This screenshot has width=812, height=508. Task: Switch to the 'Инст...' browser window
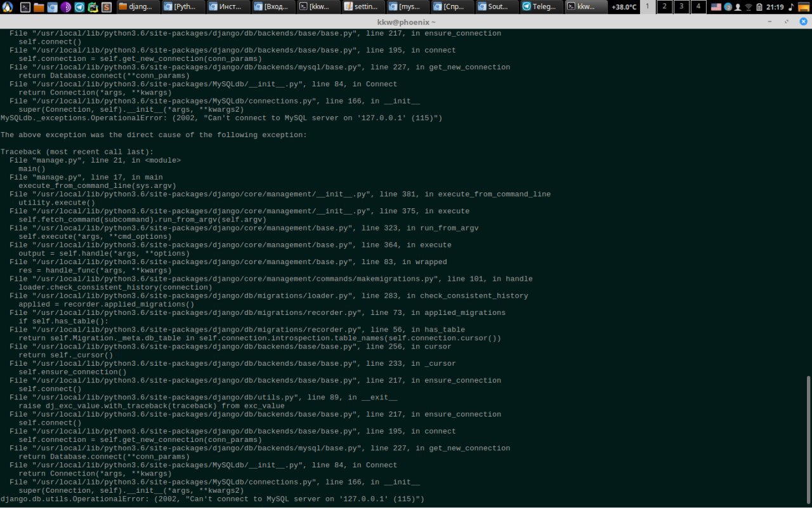(x=228, y=7)
